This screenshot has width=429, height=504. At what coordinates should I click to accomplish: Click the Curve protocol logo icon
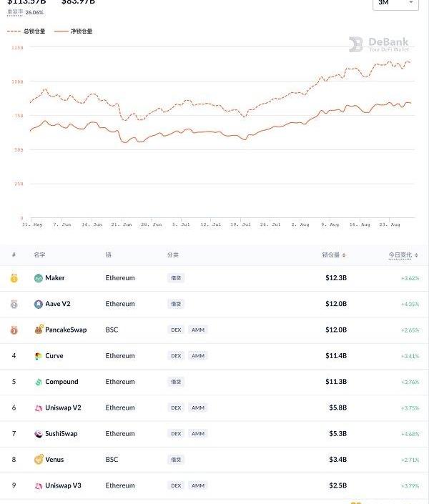(39, 356)
